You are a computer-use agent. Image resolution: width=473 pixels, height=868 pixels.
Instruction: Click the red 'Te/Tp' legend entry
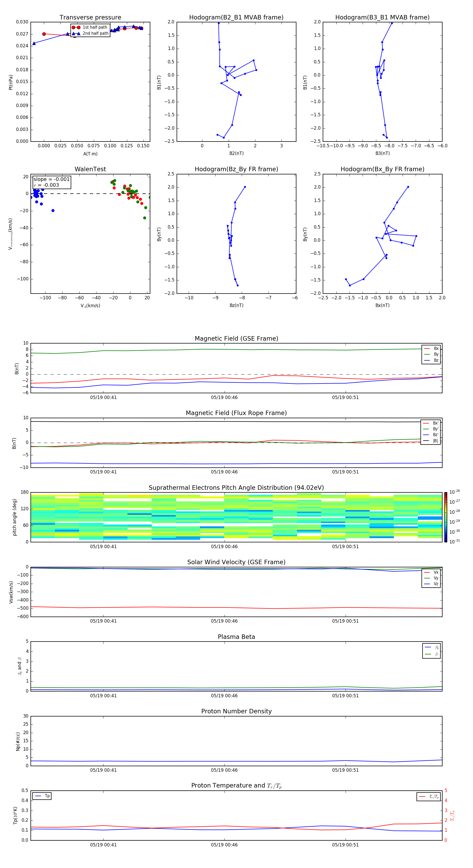click(429, 796)
